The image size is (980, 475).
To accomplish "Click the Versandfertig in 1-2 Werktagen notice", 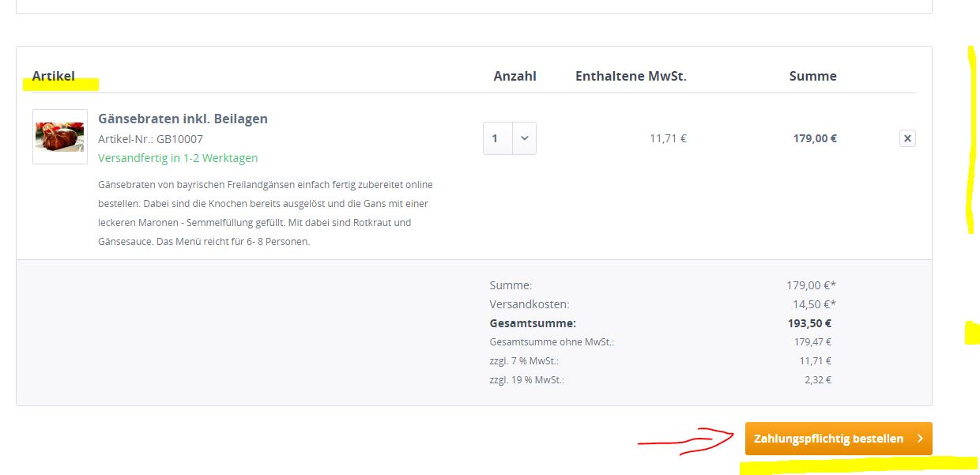I will click(x=178, y=158).
